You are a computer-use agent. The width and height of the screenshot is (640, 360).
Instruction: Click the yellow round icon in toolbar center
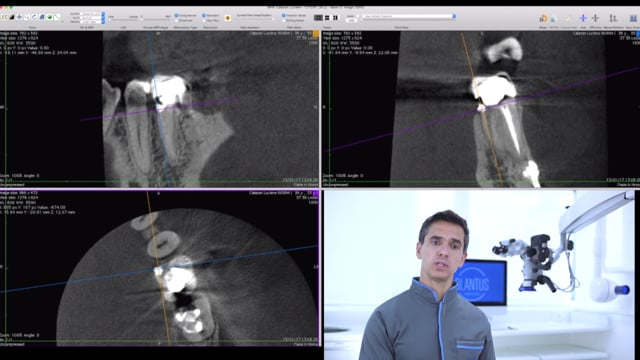click(x=228, y=18)
